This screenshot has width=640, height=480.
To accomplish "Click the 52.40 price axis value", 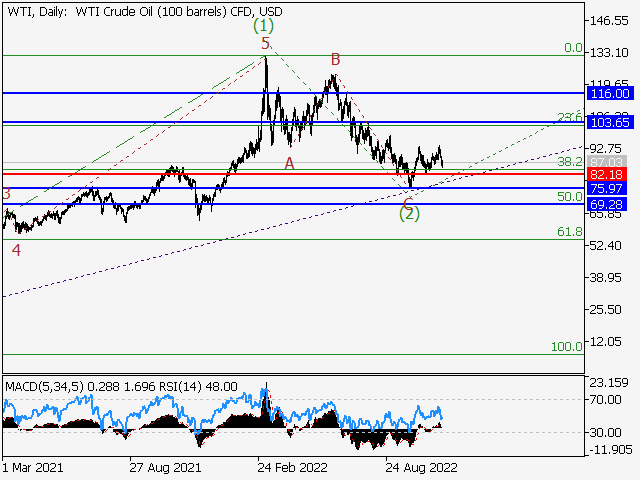I will pos(606,246).
